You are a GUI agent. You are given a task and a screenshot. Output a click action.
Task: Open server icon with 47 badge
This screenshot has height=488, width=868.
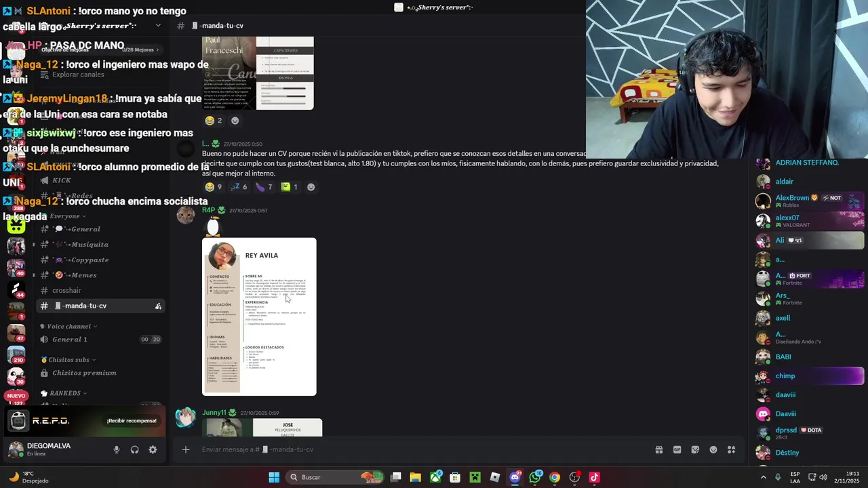point(16,333)
